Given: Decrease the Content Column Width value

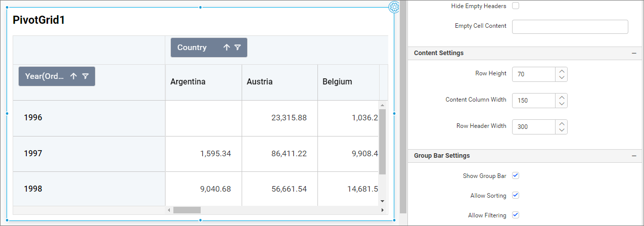Looking at the screenshot, I should pos(562,104).
